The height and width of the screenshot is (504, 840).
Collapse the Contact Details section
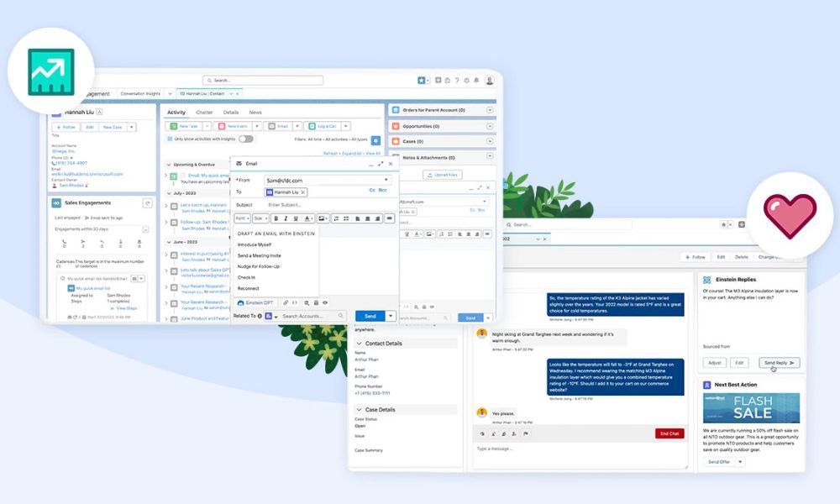point(359,344)
